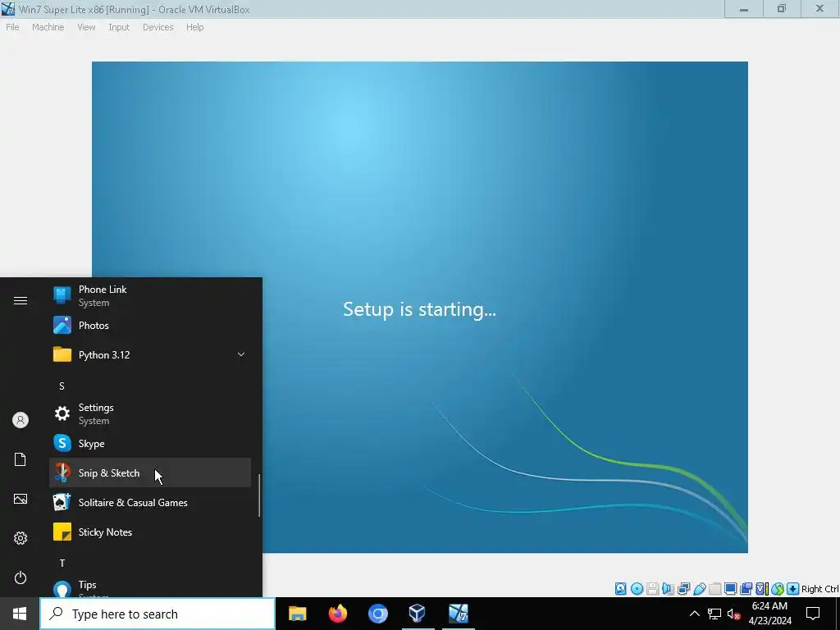Screen dimensions: 840x630
Task: Click the virtualization CPU status icon
Action: pos(762,589)
